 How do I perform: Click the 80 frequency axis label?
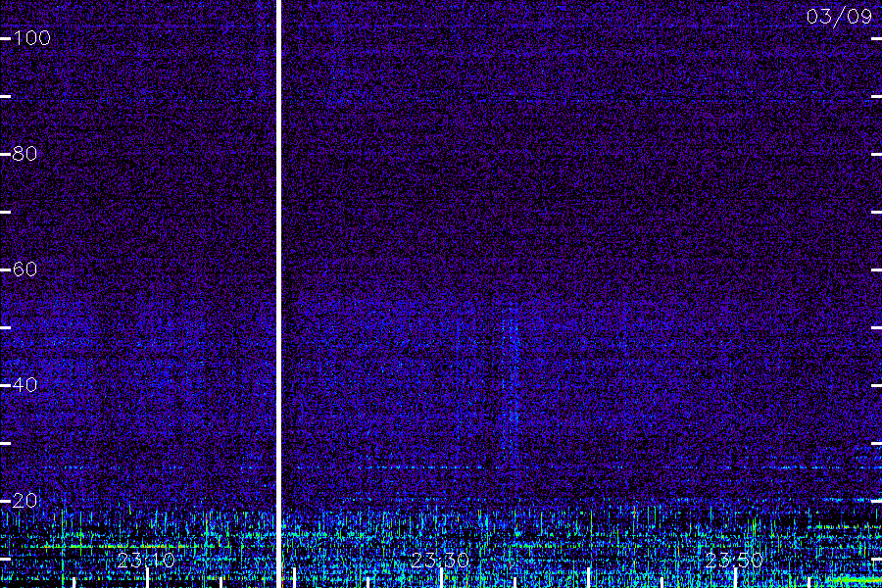click(24, 154)
